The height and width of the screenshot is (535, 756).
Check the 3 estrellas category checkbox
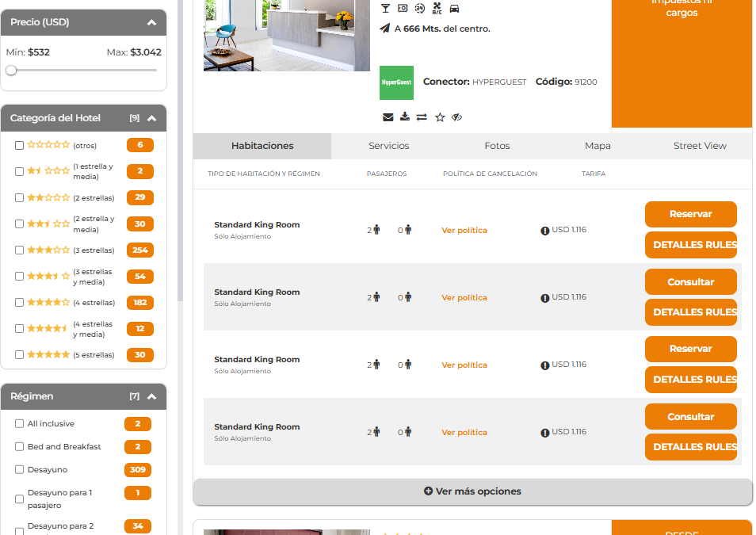[x=20, y=250]
